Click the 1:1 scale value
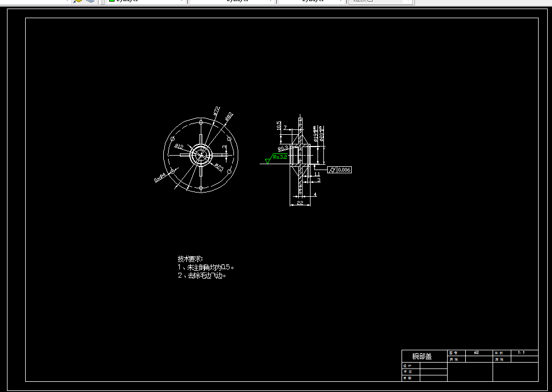 coord(521,352)
